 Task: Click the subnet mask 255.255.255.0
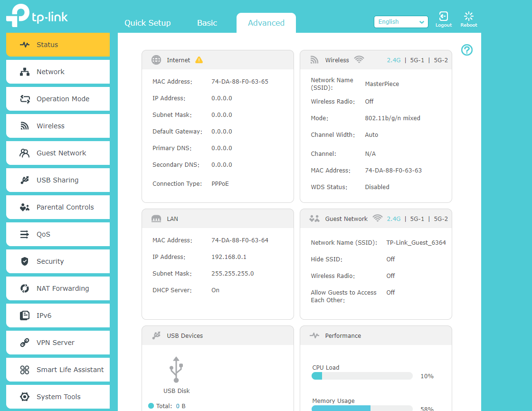tap(233, 274)
